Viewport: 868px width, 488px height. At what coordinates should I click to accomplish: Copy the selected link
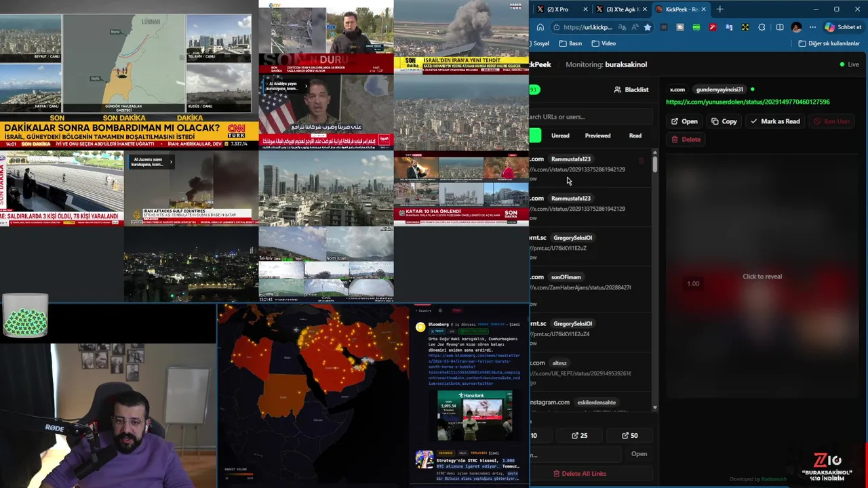click(724, 121)
